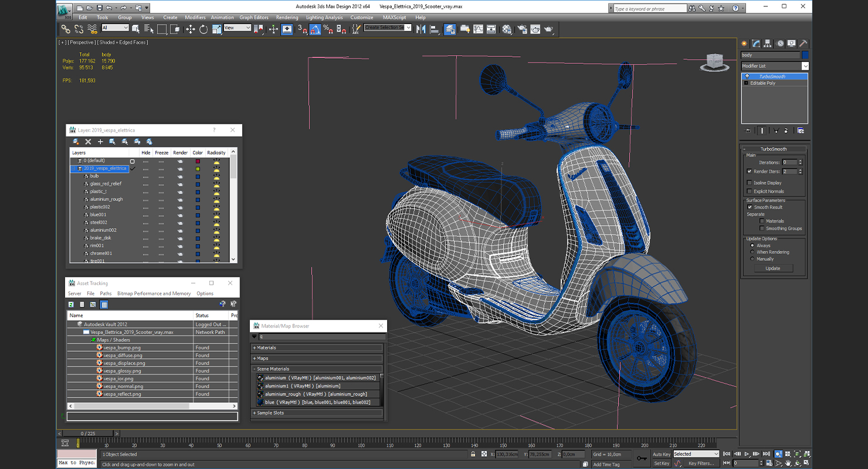
Task: Click the time slider 0 / 225
Action: tap(87, 434)
